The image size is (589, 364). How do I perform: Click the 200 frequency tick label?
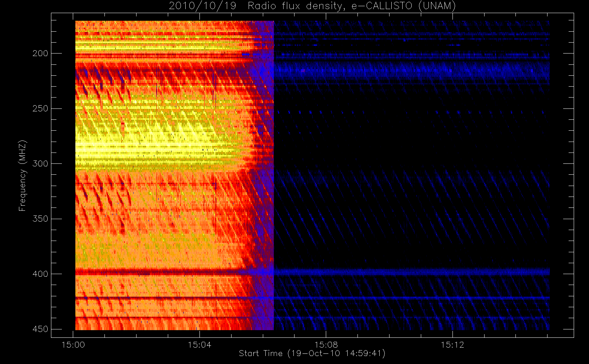click(40, 54)
